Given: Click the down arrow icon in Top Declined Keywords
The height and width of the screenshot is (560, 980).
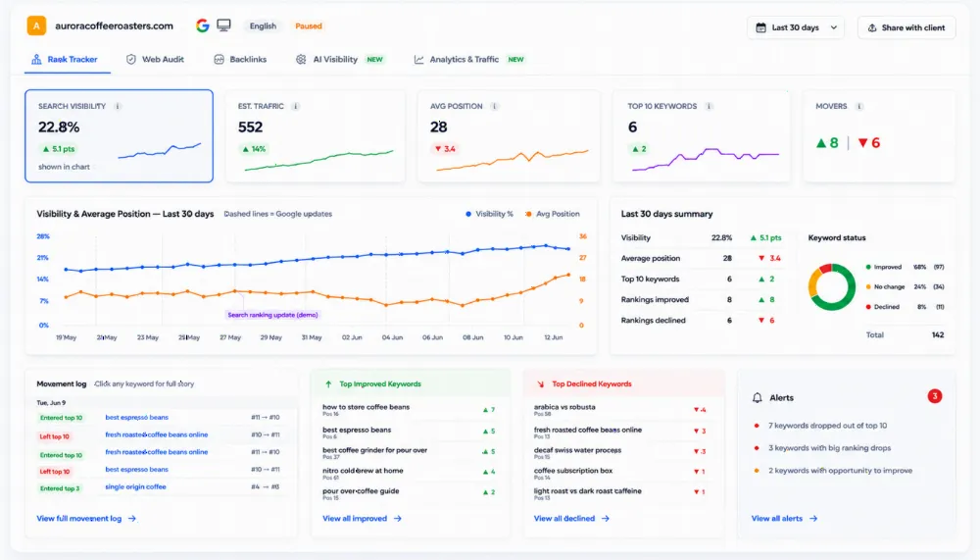Looking at the screenshot, I should point(541,384).
